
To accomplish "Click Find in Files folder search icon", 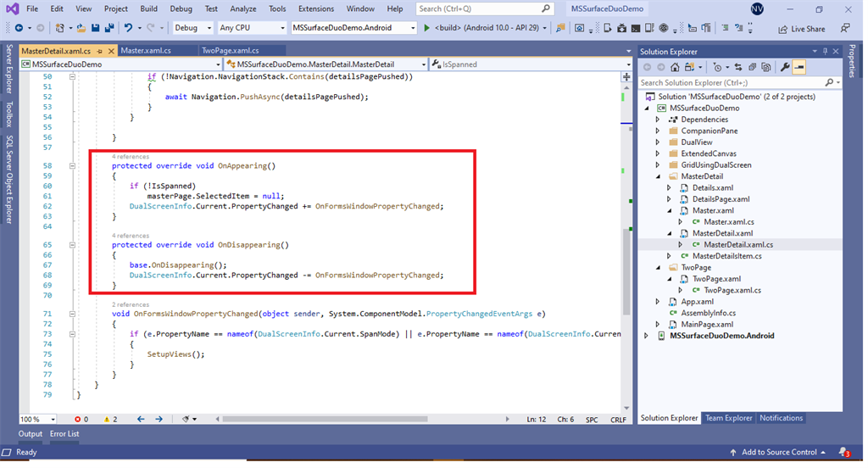I will point(560,28).
